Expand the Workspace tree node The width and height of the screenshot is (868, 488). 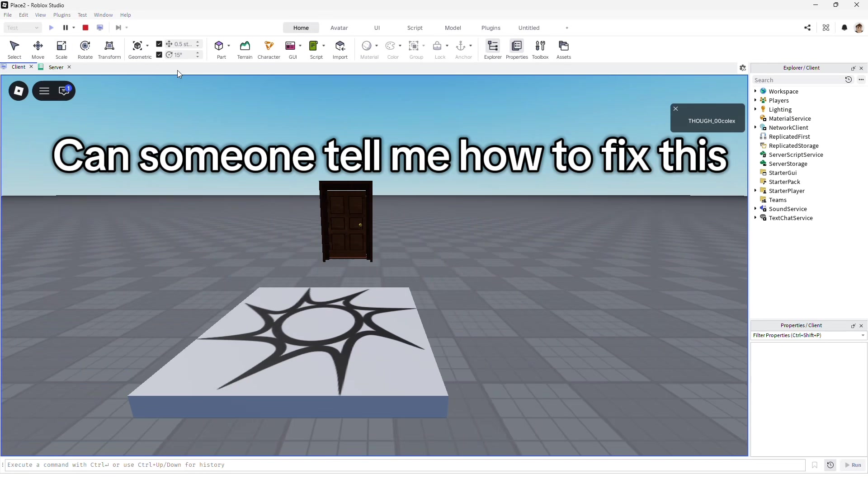[755, 91]
